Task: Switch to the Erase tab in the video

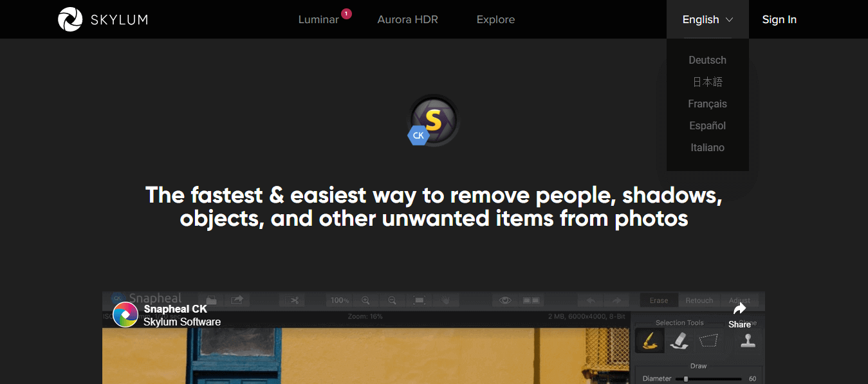Action: [x=659, y=300]
